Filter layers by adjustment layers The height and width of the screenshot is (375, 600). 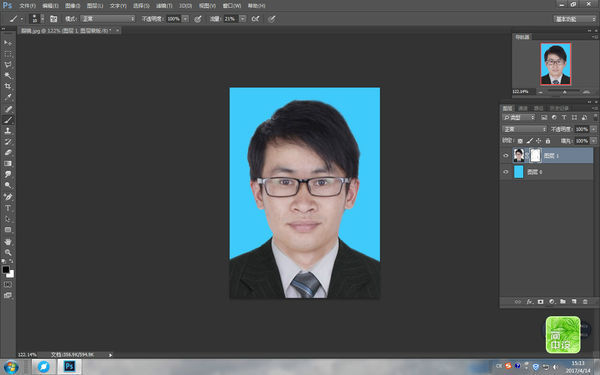pyautogui.click(x=554, y=117)
